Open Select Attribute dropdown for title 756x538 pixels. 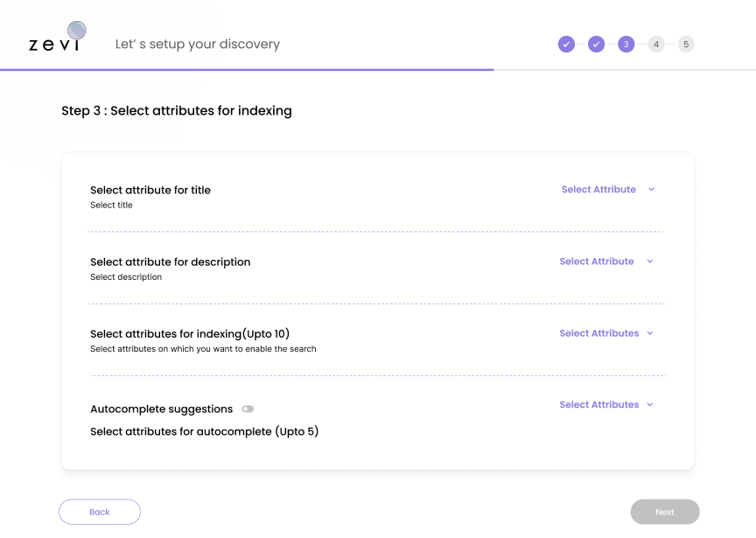coord(598,190)
